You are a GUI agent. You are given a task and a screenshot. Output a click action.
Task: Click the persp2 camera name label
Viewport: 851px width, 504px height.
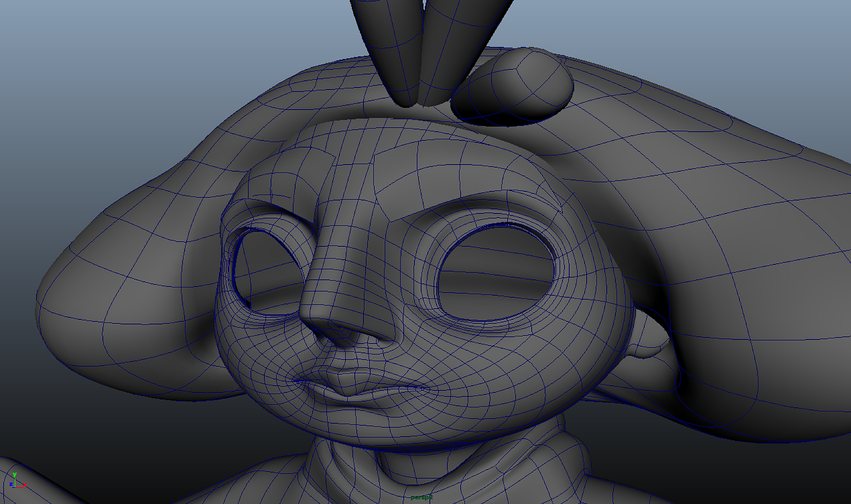click(422, 497)
